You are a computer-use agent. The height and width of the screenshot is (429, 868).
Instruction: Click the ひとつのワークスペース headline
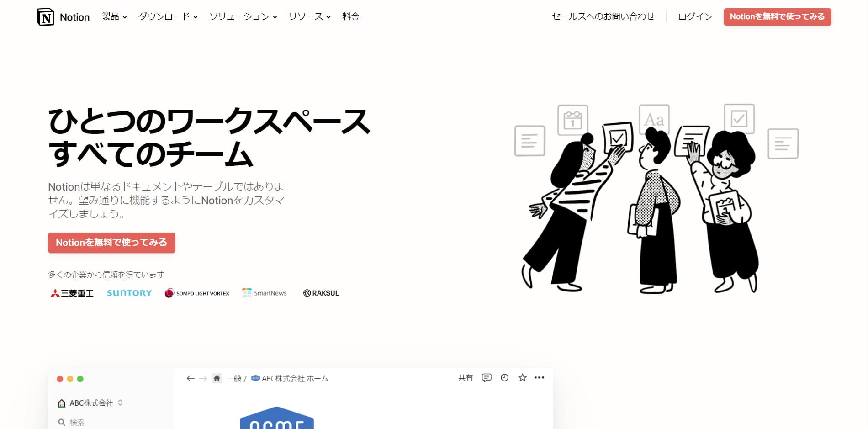click(209, 122)
